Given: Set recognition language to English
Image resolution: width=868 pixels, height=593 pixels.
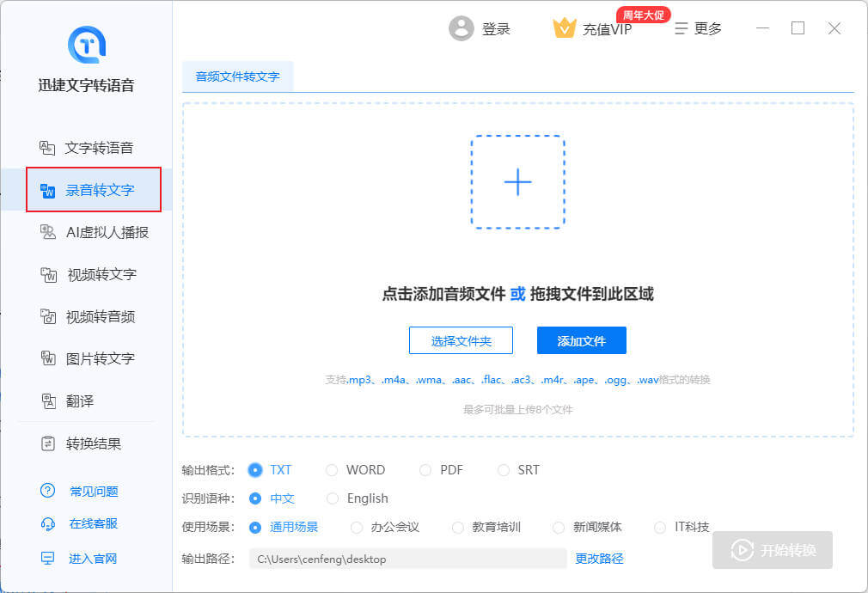Looking at the screenshot, I should (333, 498).
